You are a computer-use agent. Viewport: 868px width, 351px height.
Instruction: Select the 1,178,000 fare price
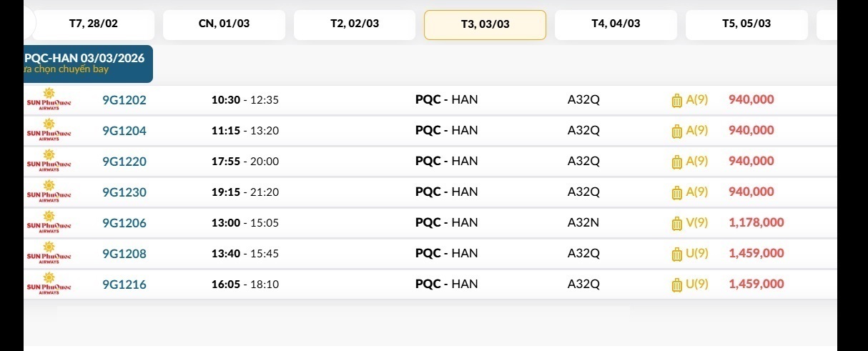point(756,222)
